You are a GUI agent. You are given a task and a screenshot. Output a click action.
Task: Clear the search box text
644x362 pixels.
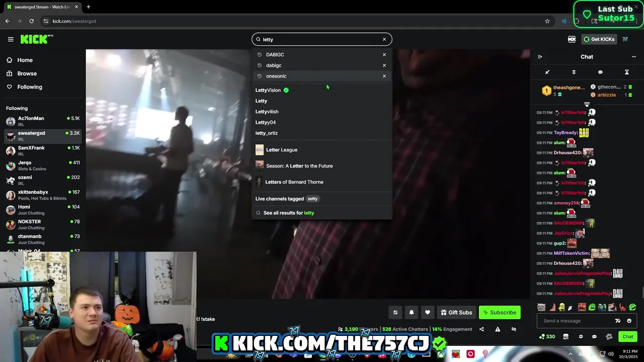pyautogui.click(x=384, y=39)
